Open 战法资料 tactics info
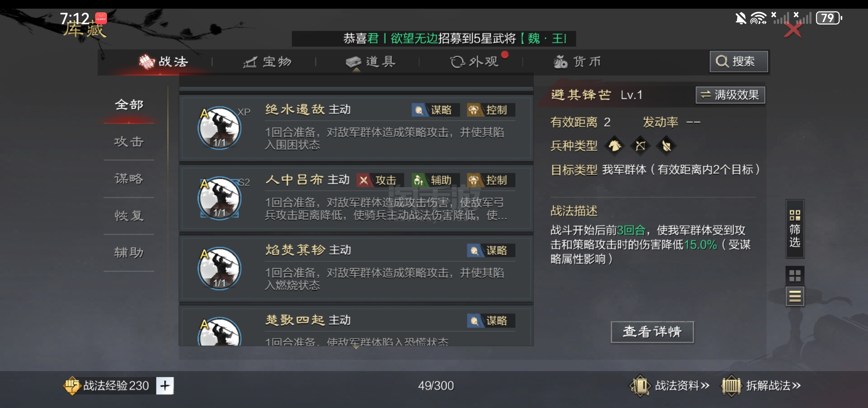The image size is (868, 408). tap(670, 386)
